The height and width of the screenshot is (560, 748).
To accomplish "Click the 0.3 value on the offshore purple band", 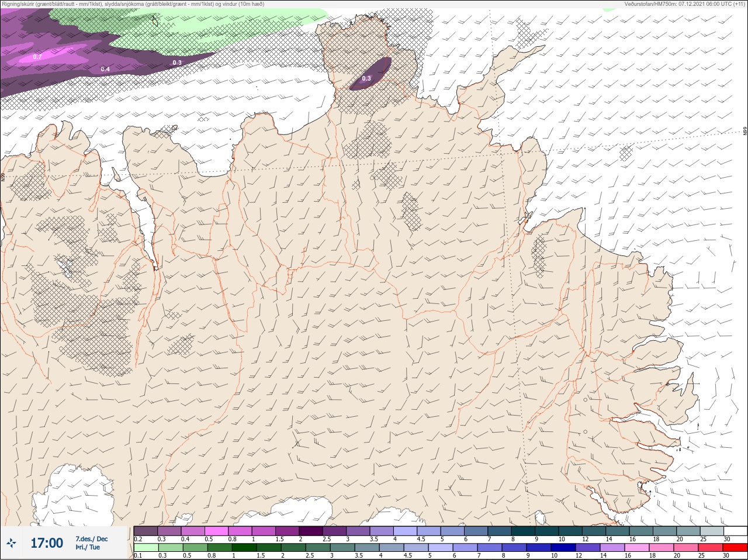I will coord(177,63).
